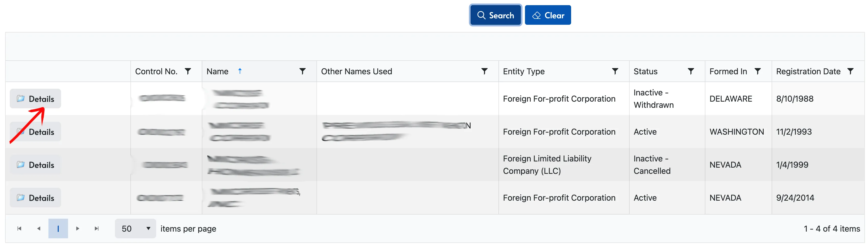Click the 8/10/1988 registration date
Image resolution: width=868 pixels, height=245 pixels.
click(795, 99)
